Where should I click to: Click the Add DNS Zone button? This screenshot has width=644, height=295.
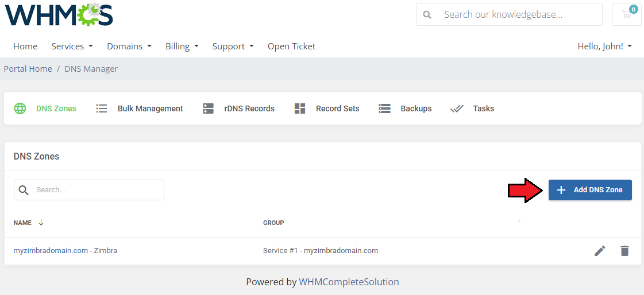click(x=590, y=190)
